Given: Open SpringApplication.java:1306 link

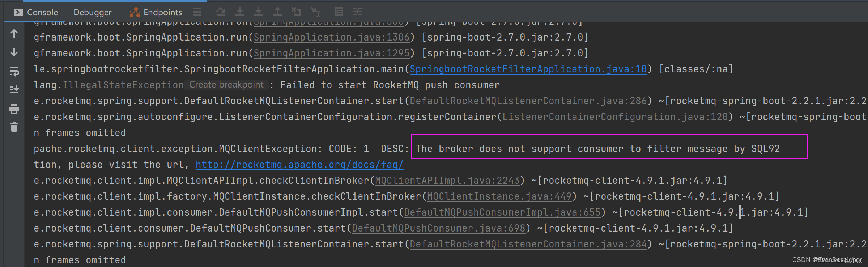Looking at the screenshot, I should [332, 37].
